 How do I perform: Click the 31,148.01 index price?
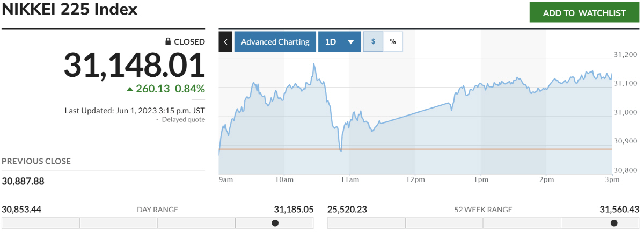click(134, 66)
